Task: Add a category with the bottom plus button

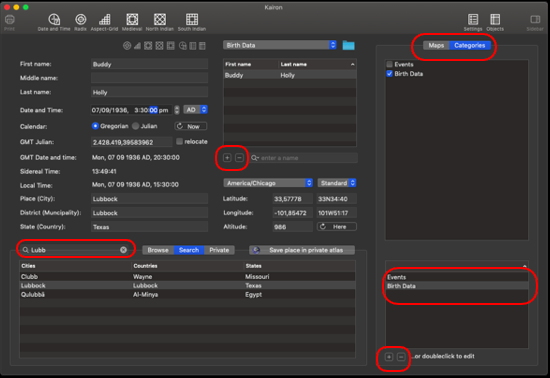Action: pyautogui.click(x=389, y=357)
